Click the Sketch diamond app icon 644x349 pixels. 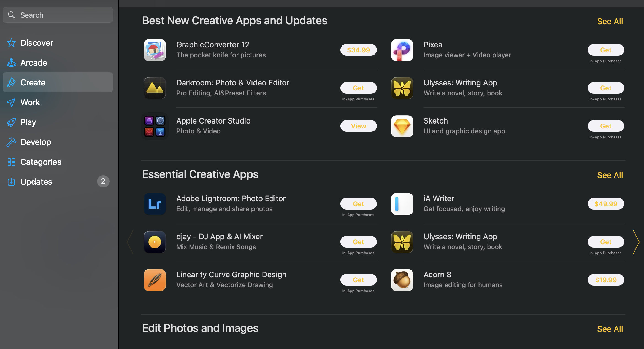click(402, 126)
